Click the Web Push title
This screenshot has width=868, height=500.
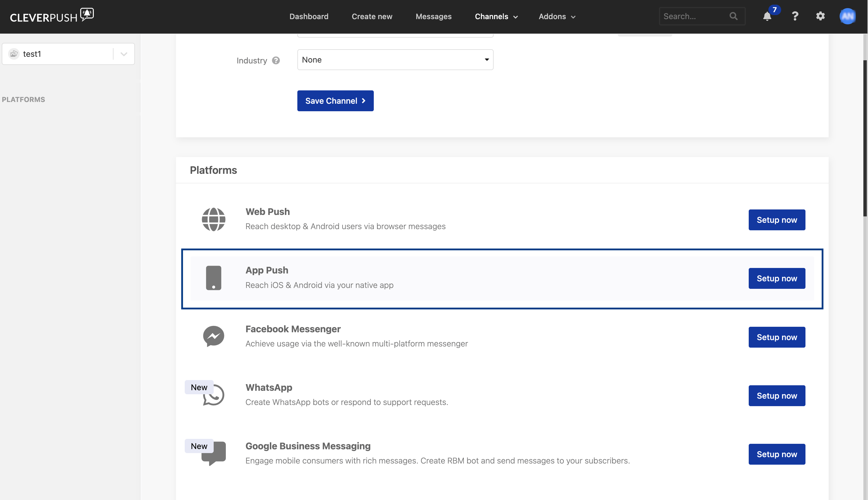tap(267, 211)
